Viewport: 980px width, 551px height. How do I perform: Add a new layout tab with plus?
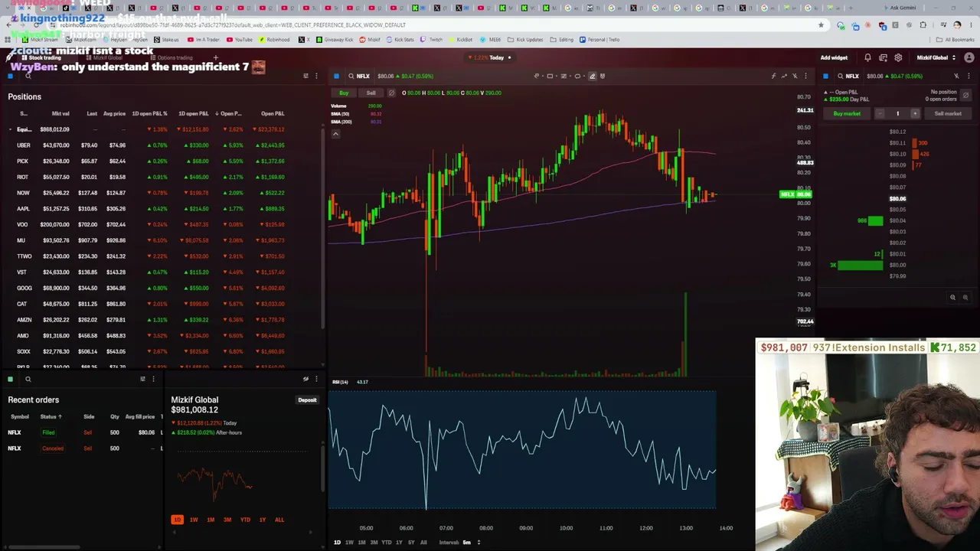point(216,57)
